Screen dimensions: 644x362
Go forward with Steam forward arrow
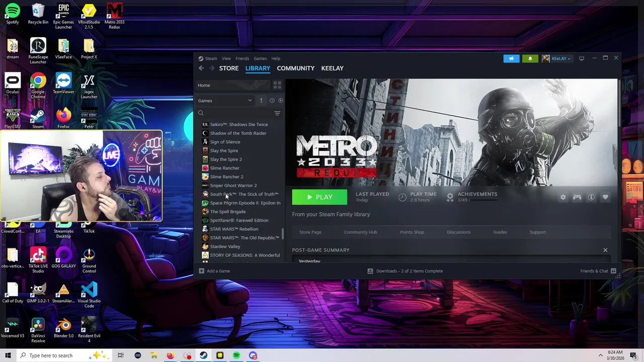pyautogui.click(x=212, y=68)
